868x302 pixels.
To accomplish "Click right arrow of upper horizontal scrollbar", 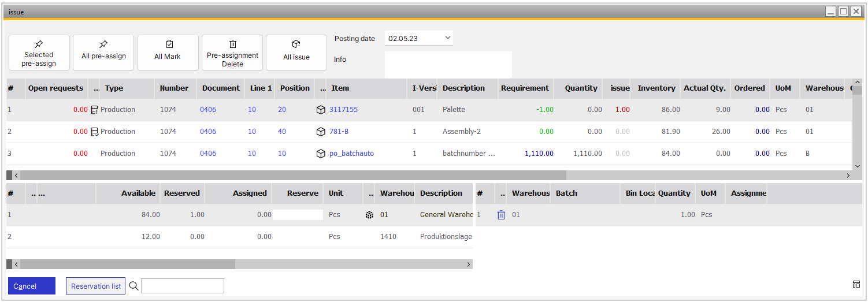I will tap(848, 175).
